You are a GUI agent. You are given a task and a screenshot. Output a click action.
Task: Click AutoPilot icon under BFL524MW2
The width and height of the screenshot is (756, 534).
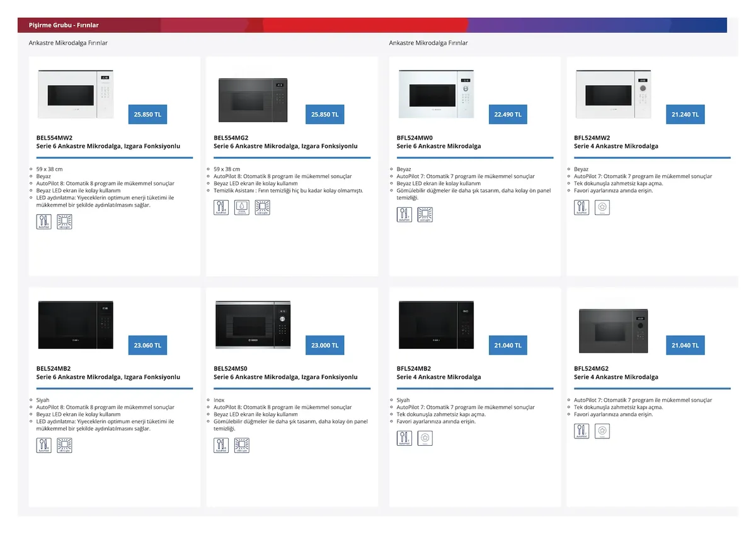[581, 207]
